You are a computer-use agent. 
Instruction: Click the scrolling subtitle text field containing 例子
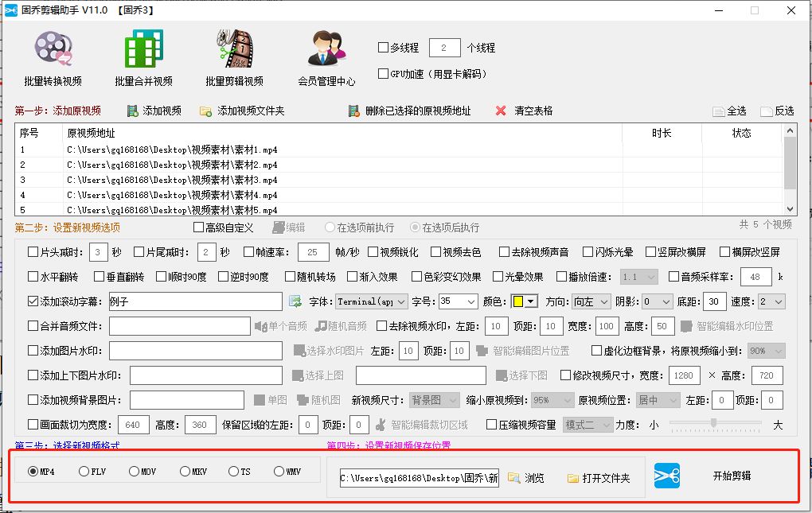pyautogui.click(x=196, y=301)
